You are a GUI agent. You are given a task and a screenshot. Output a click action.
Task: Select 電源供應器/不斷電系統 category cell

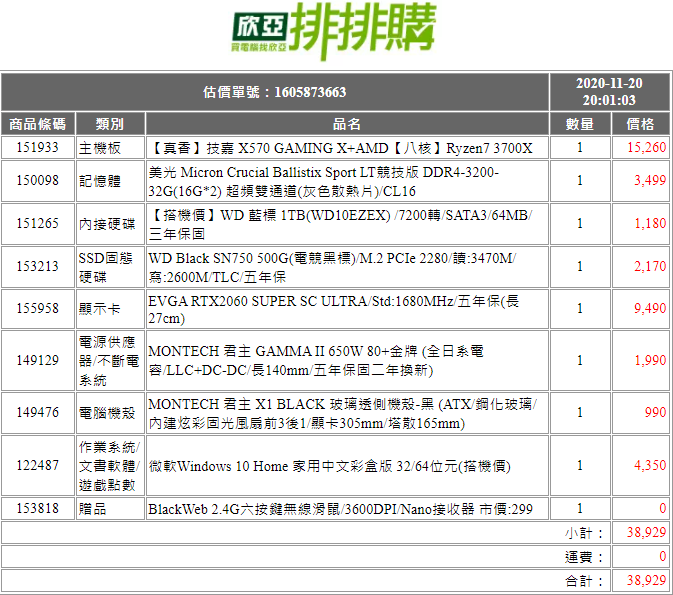coord(109,361)
